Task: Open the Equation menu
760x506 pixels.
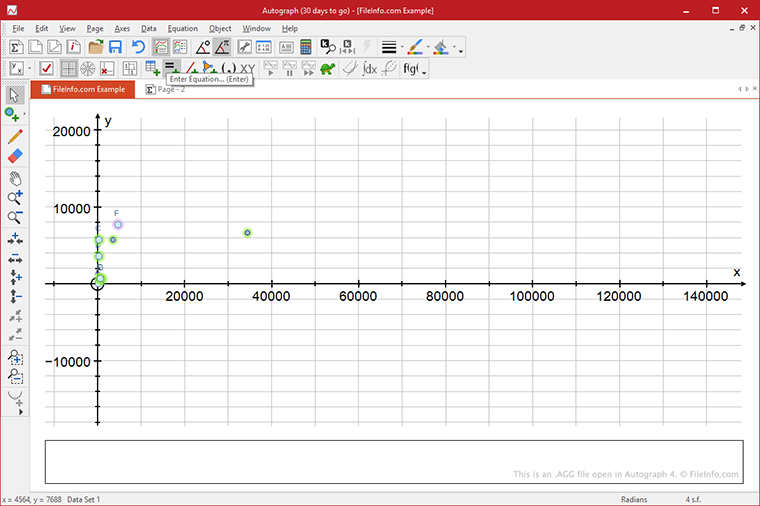Action: click(x=183, y=28)
